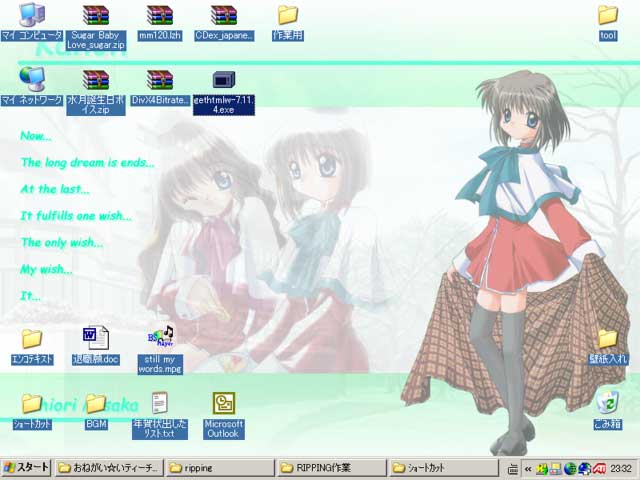Select the 退職願.doc Word document
Viewport: 640px width, 480px height.
click(x=96, y=338)
